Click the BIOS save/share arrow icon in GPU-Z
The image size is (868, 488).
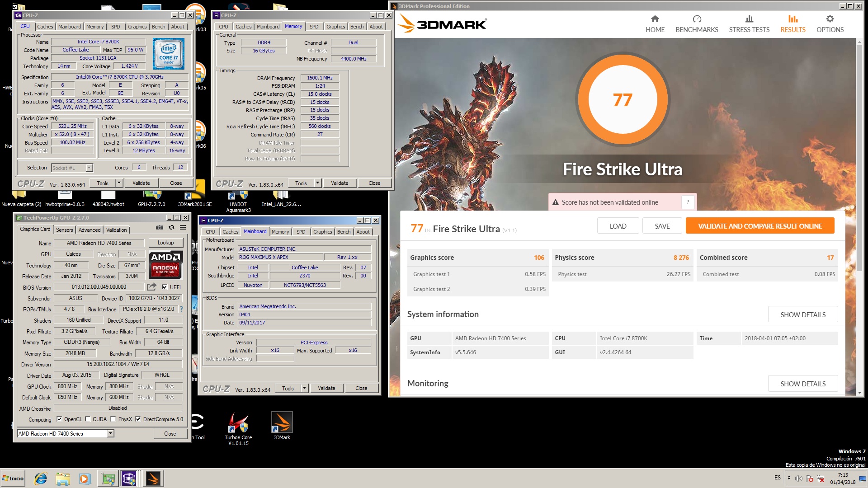pyautogui.click(x=151, y=287)
